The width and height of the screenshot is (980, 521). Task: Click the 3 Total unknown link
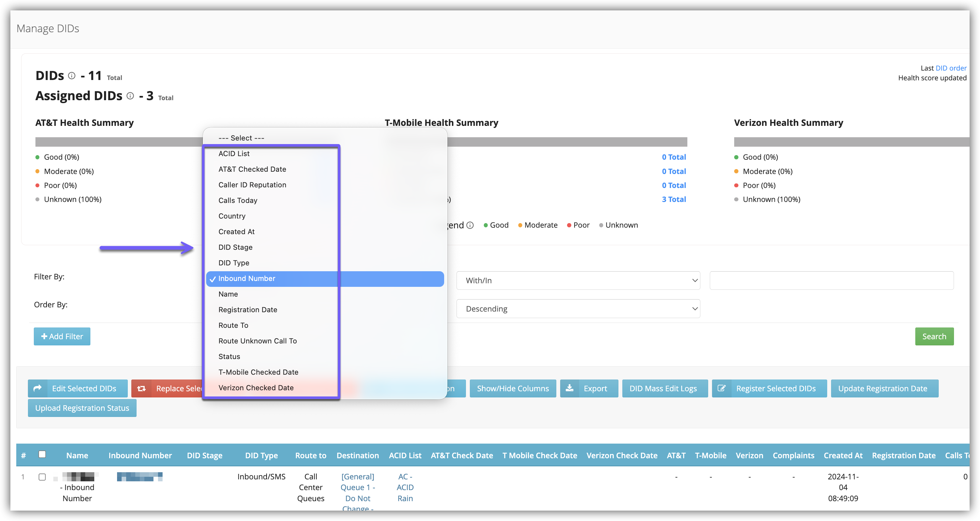674,199
